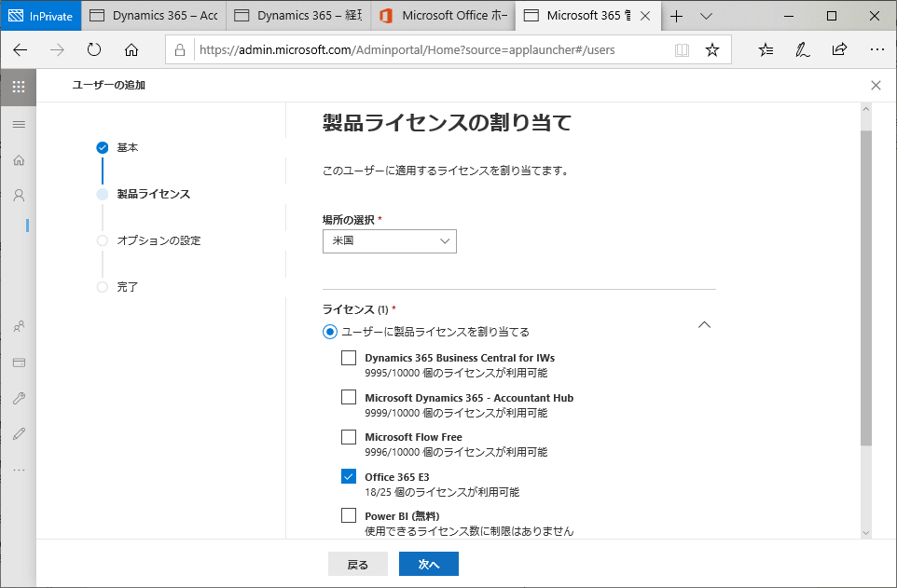
Task: Toggle the Reading view icon
Action: (682, 49)
